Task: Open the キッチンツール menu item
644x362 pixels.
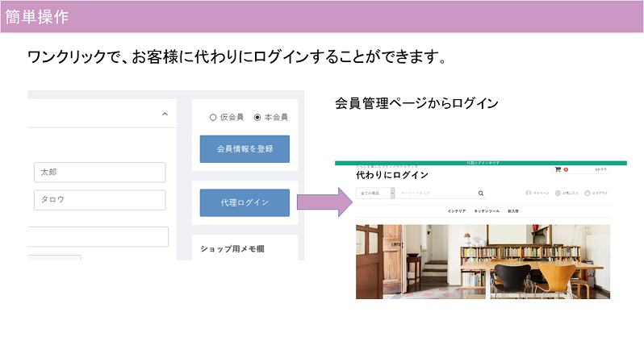Action: [x=487, y=211]
